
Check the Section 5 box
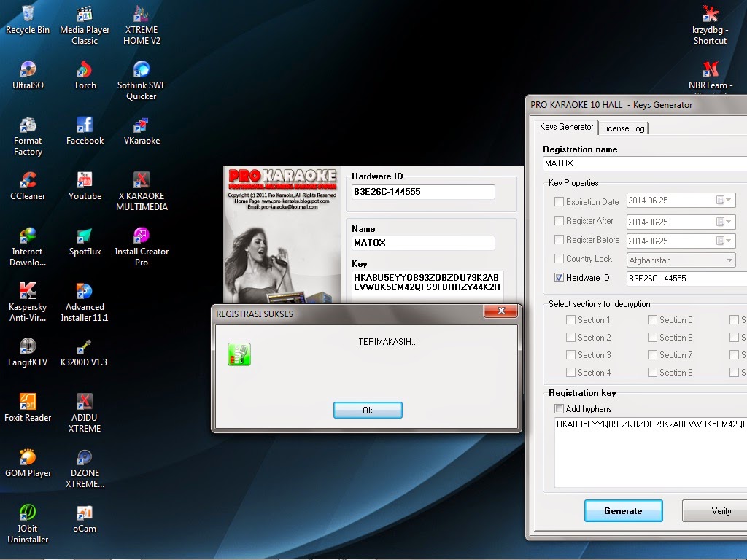(x=652, y=319)
